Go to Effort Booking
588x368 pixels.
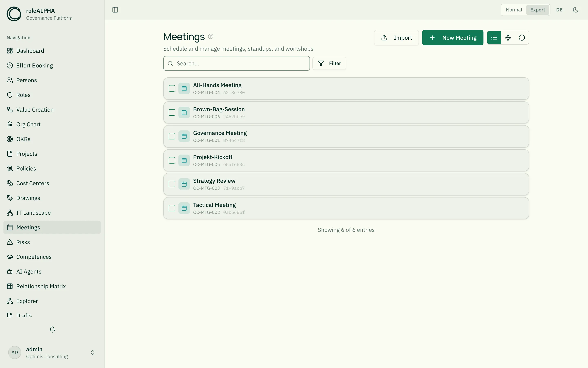[x=52, y=65]
